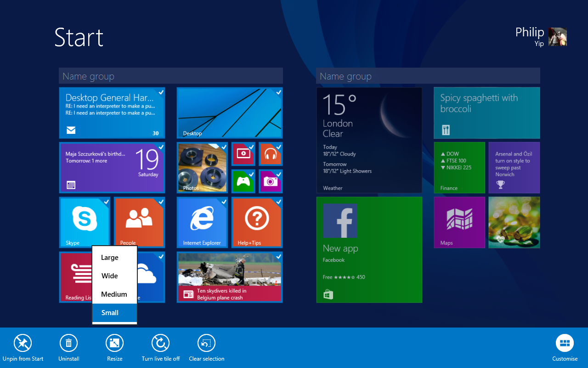Select the People tile
588x368 pixels.
[x=139, y=222]
